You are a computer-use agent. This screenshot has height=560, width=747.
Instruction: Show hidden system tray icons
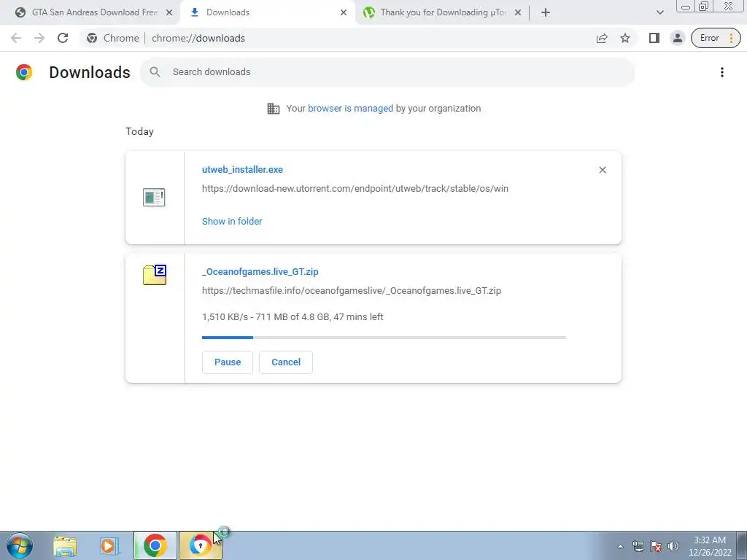(x=620, y=546)
